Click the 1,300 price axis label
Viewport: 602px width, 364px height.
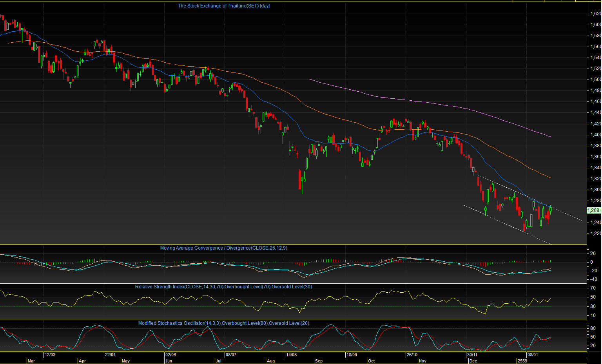(x=596, y=190)
